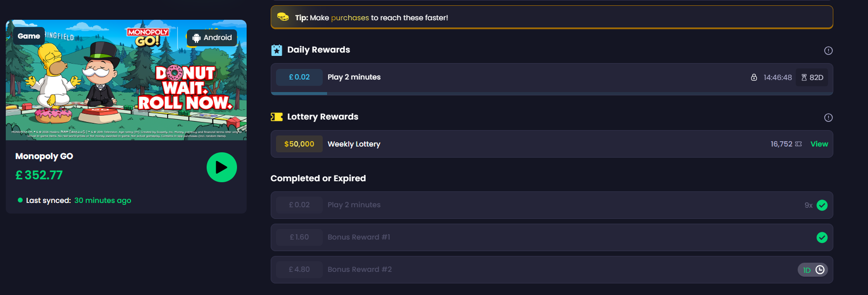Click the Monopoly GO banner image
This screenshot has height=295, width=868.
click(126, 80)
